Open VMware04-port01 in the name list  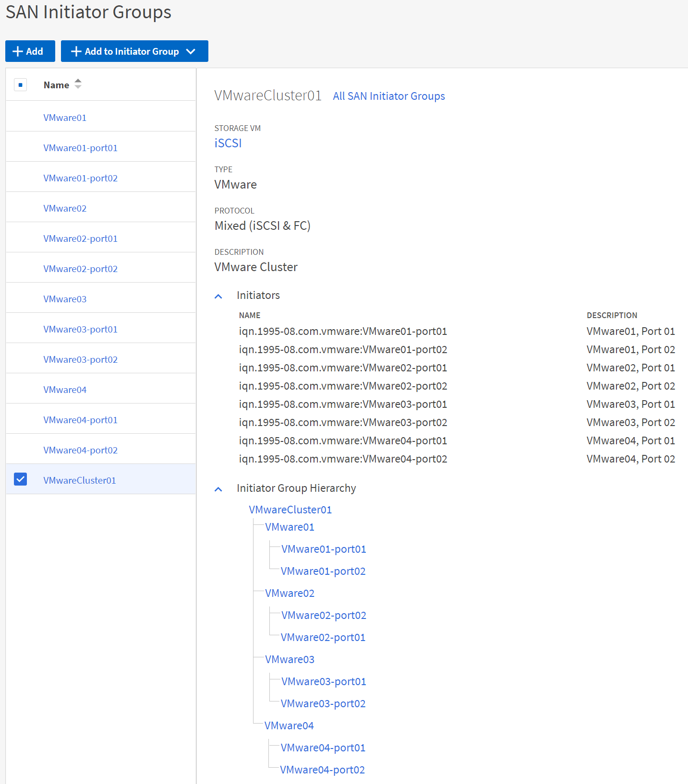click(80, 420)
